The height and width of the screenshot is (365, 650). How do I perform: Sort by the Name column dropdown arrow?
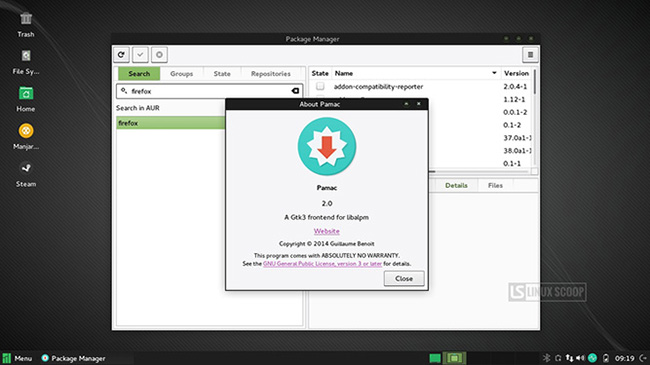pos(494,73)
